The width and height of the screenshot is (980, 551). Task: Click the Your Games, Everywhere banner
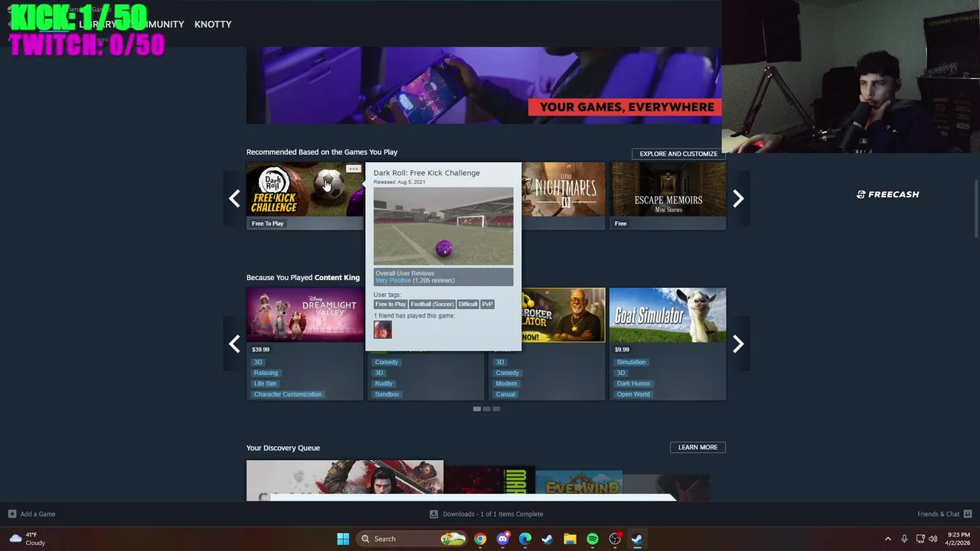click(484, 86)
